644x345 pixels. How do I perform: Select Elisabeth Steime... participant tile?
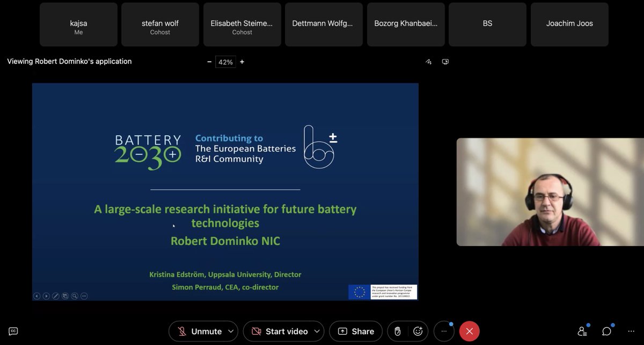point(242,24)
